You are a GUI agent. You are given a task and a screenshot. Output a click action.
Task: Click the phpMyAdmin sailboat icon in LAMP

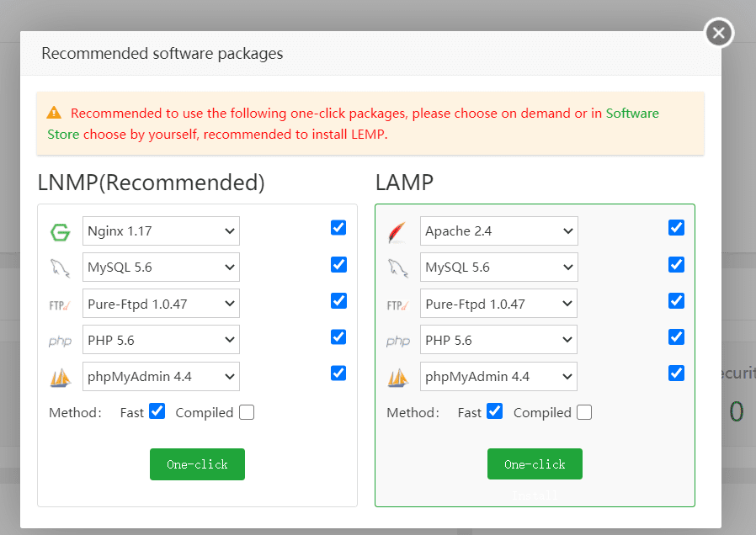(397, 378)
